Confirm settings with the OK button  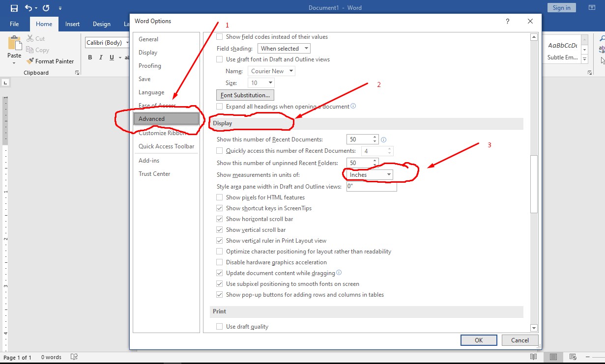pos(478,340)
